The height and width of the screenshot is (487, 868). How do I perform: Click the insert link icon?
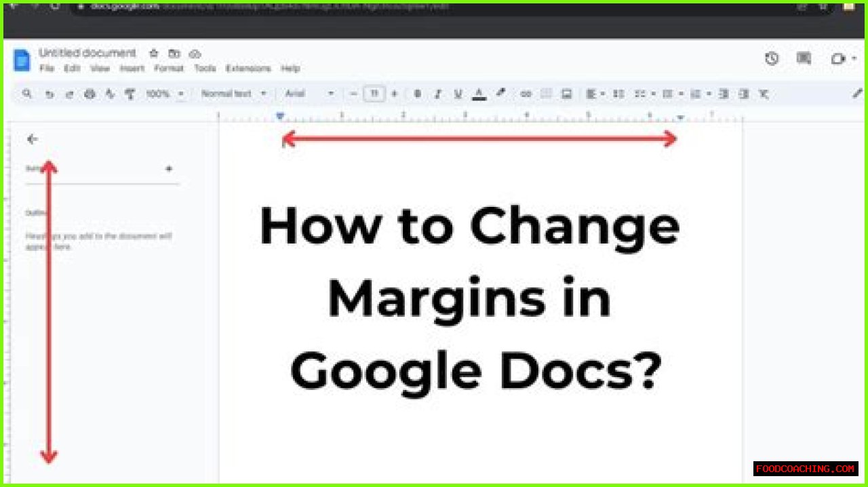[526, 94]
